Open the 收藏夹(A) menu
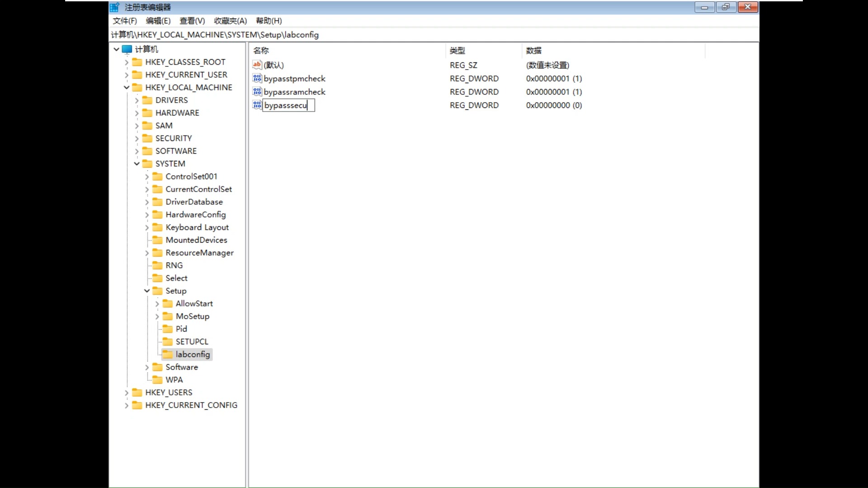This screenshot has width=868, height=488. pos(230,21)
